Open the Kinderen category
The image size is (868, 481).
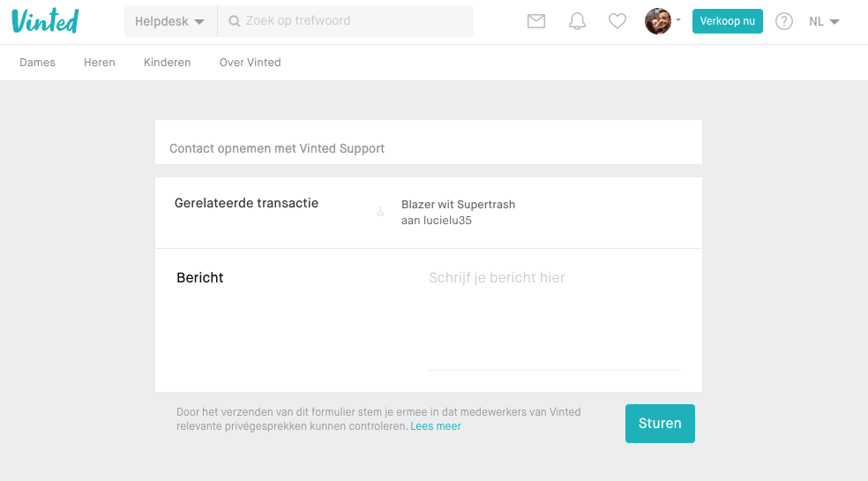click(168, 63)
